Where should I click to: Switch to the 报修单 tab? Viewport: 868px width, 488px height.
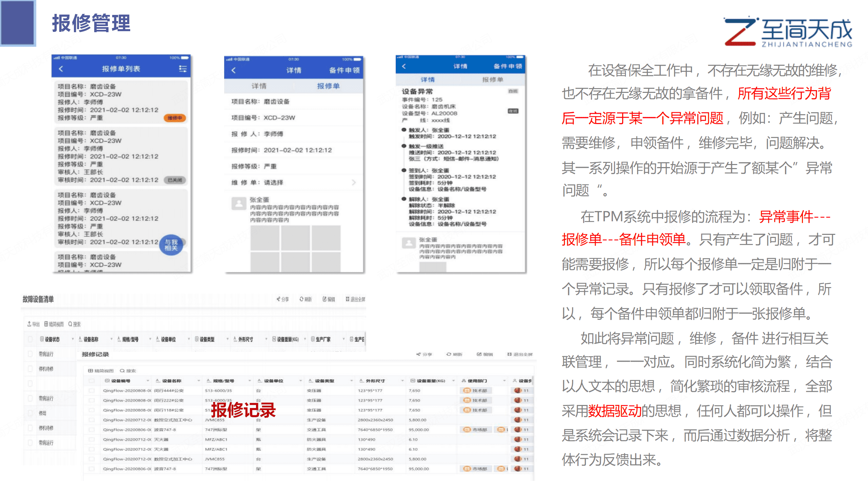tap(328, 86)
